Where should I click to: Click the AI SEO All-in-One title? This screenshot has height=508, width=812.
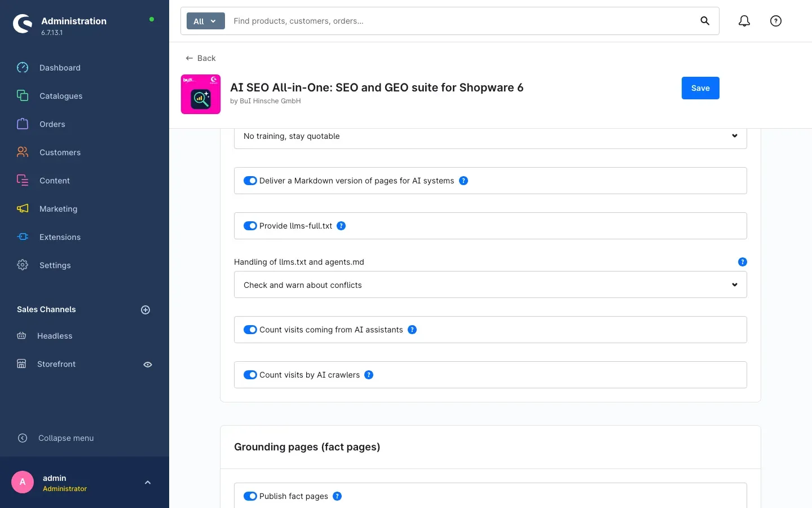tap(377, 87)
